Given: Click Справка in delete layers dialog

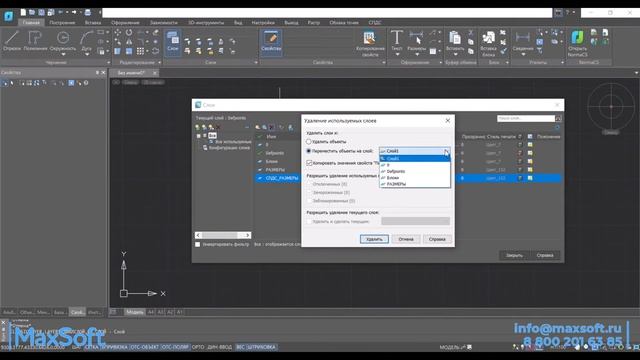Looking at the screenshot, I should pos(437,239).
